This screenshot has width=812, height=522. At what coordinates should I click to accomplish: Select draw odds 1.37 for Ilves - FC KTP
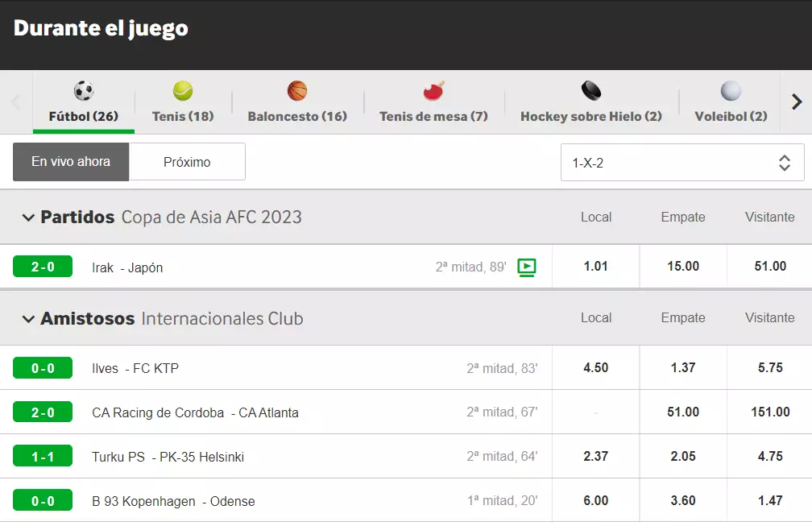tap(683, 367)
